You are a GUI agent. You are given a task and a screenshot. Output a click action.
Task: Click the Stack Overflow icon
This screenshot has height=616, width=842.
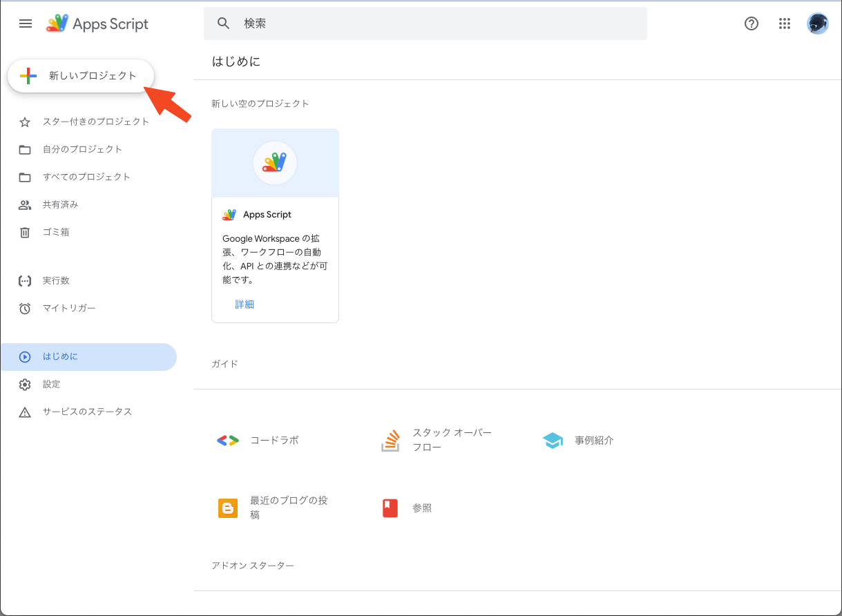click(x=391, y=441)
